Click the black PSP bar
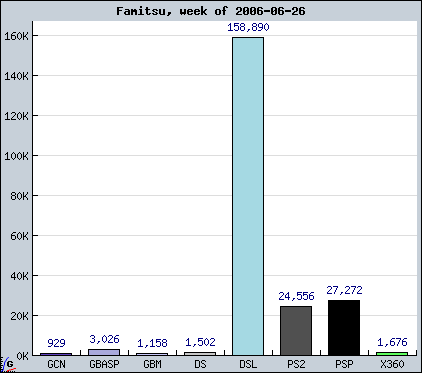 pos(344,328)
